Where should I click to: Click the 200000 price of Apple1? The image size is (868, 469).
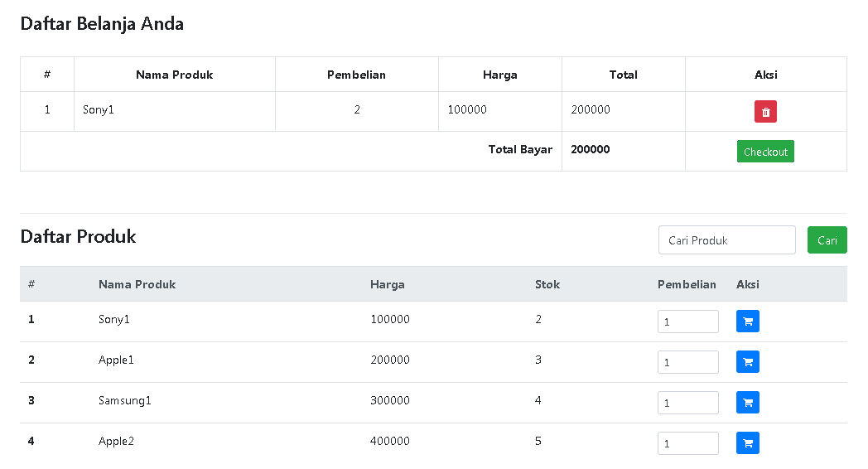click(x=390, y=360)
